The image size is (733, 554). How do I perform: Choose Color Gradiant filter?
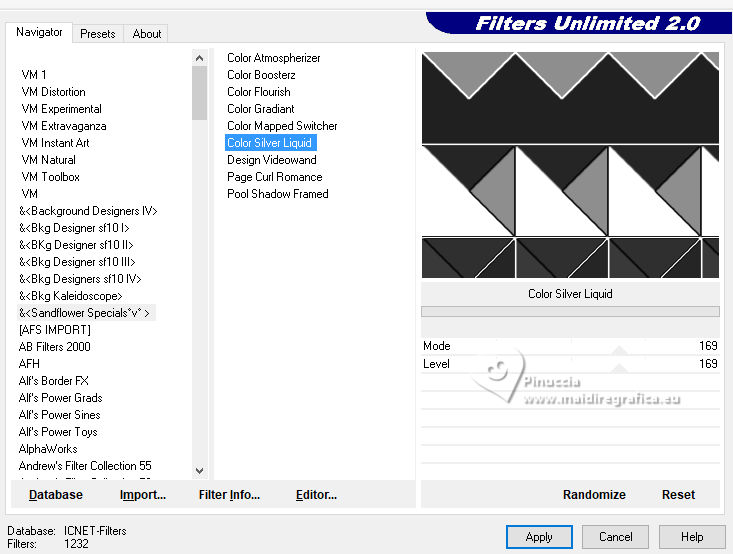(261, 109)
